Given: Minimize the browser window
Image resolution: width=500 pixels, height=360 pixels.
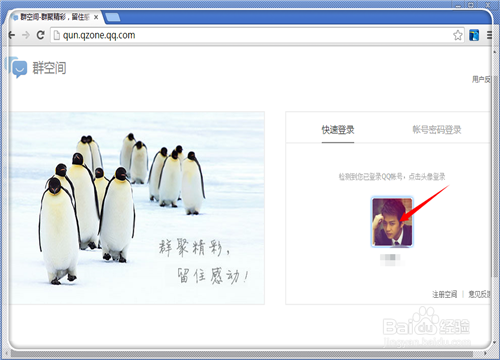Looking at the screenshot, I should [x=459, y=5].
